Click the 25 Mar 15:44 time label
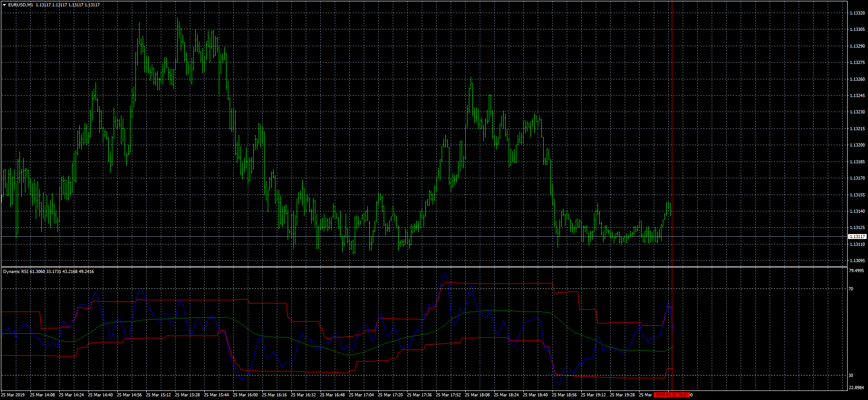868x400 pixels. pyautogui.click(x=217, y=395)
